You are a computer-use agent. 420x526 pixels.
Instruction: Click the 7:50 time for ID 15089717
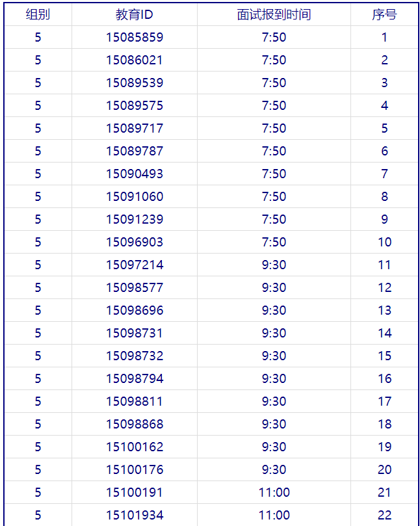274,129
